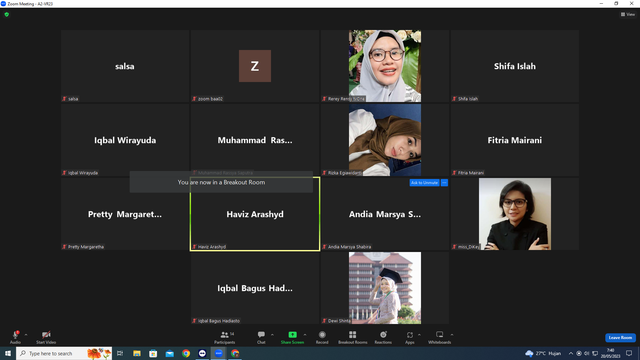The width and height of the screenshot is (640, 360).
Task: Open Task View on the taskbar
Action: click(120, 353)
